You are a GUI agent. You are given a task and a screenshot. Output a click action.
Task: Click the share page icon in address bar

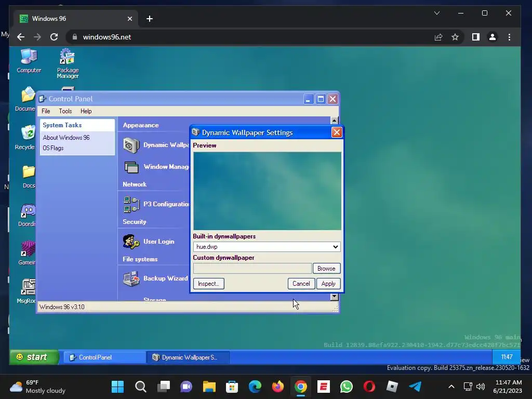438,37
